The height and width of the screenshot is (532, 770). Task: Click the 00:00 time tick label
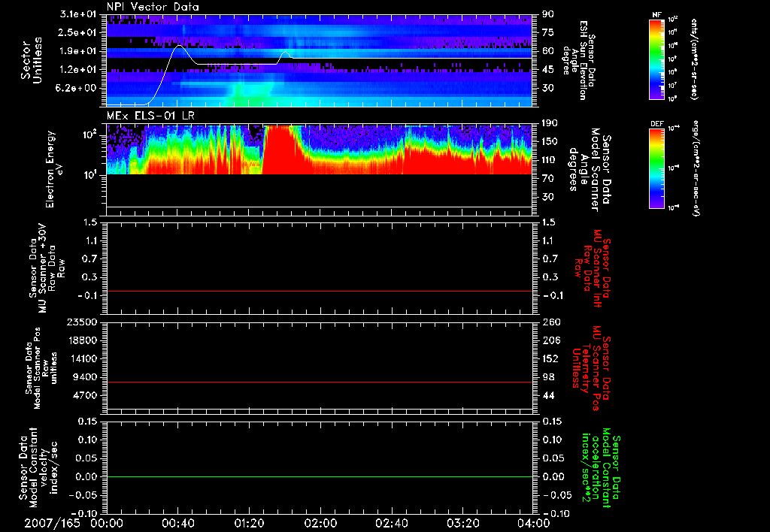tap(107, 523)
